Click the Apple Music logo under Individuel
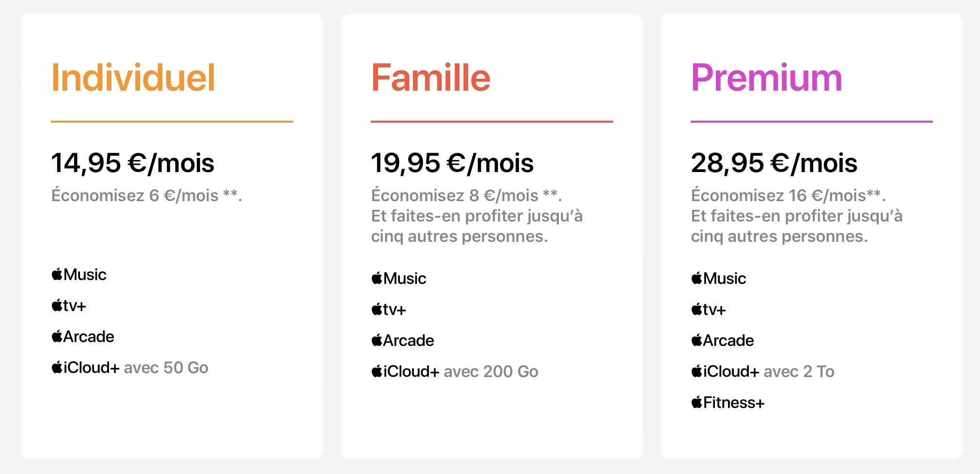The height and width of the screenshot is (474, 980). click(x=79, y=274)
